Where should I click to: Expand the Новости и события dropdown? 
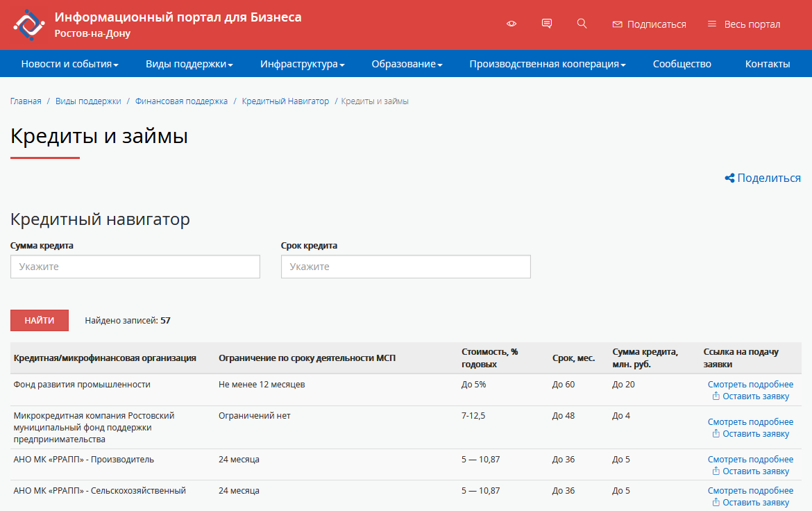70,64
